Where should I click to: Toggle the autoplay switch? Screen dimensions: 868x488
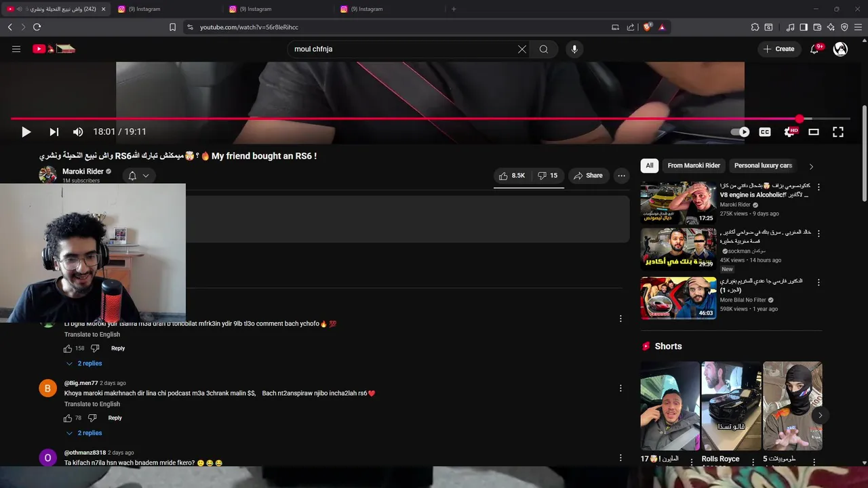(x=740, y=132)
